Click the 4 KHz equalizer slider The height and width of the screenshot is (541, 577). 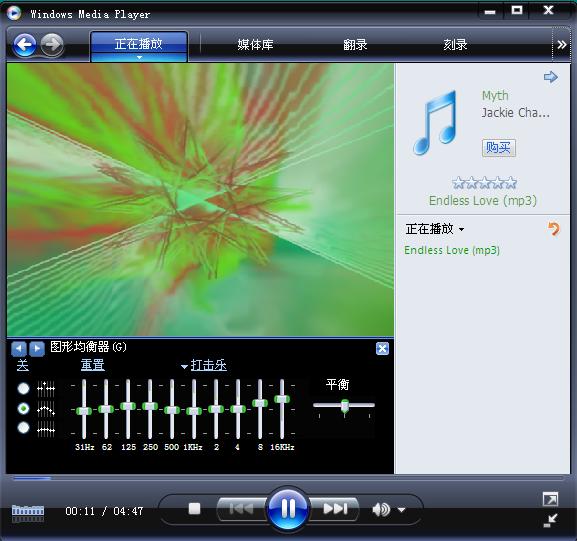[x=238, y=409]
